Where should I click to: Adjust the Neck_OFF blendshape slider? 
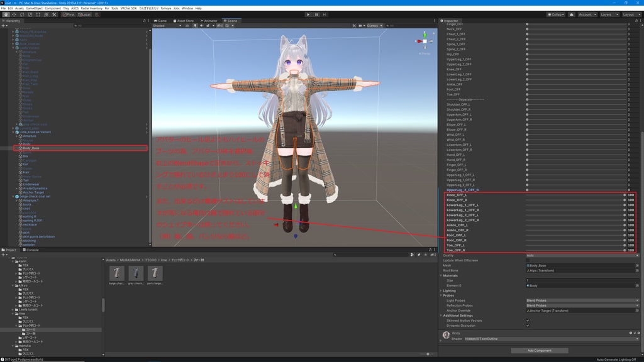pyautogui.click(x=575, y=29)
